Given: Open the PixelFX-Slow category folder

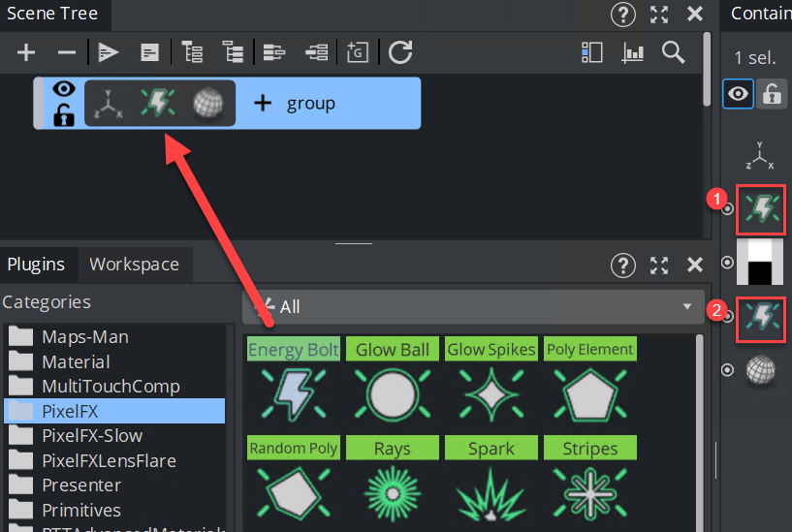Looking at the screenshot, I should point(91,435).
